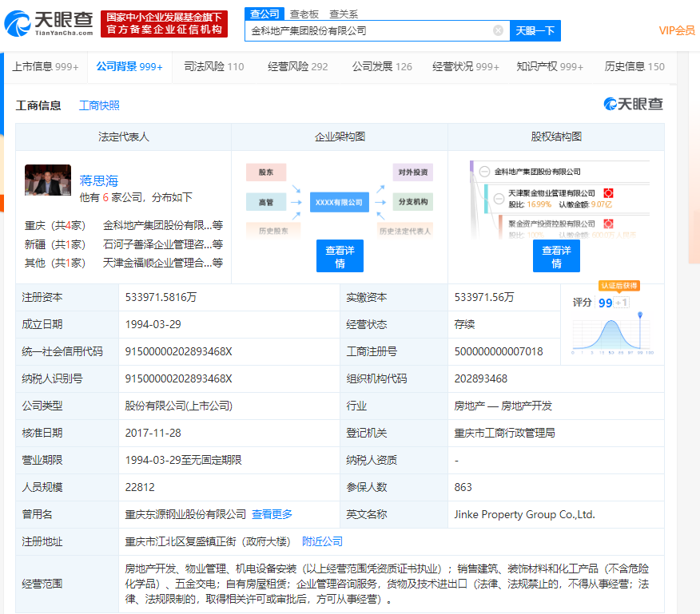
Task: Clear the search box with the X icon
Action: coord(498,31)
